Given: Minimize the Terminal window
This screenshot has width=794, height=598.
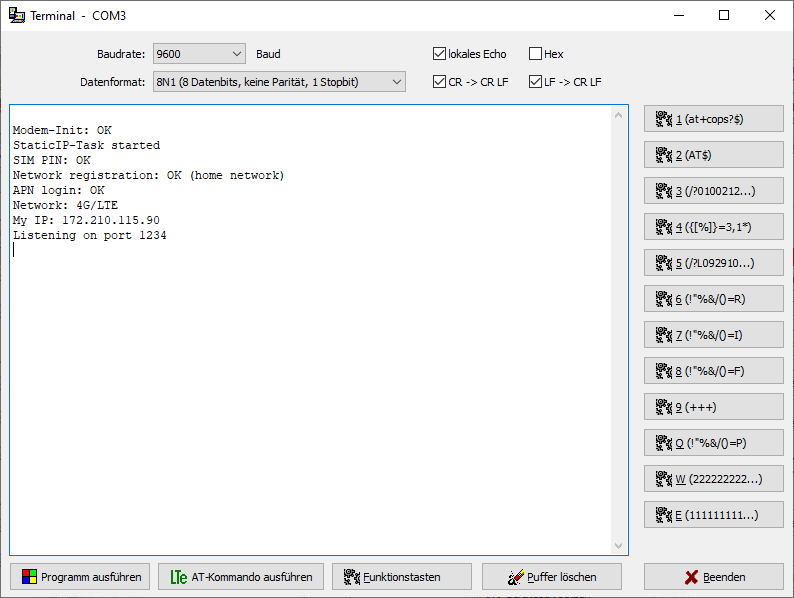Looking at the screenshot, I should pyautogui.click(x=679, y=15).
